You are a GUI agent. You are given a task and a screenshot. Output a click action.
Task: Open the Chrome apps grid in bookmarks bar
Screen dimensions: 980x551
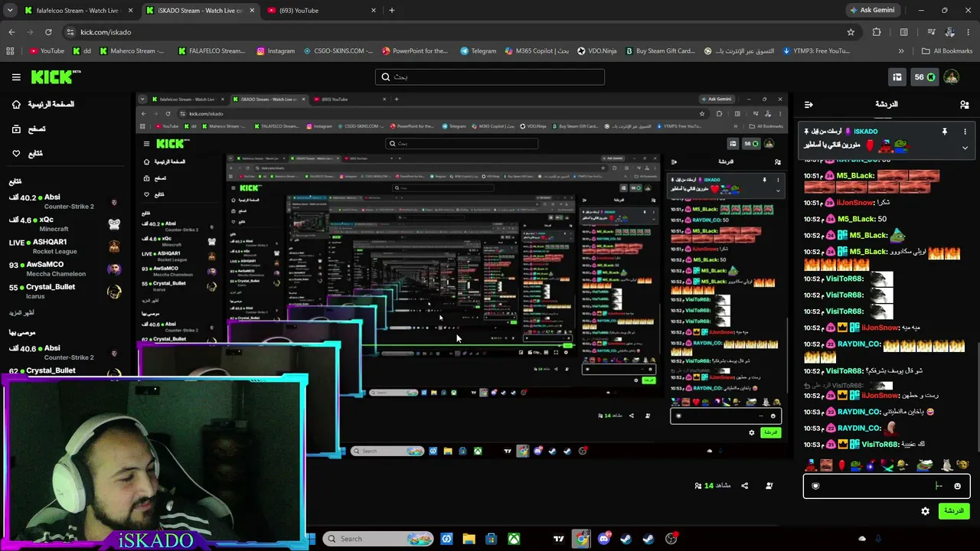[x=10, y=51]
